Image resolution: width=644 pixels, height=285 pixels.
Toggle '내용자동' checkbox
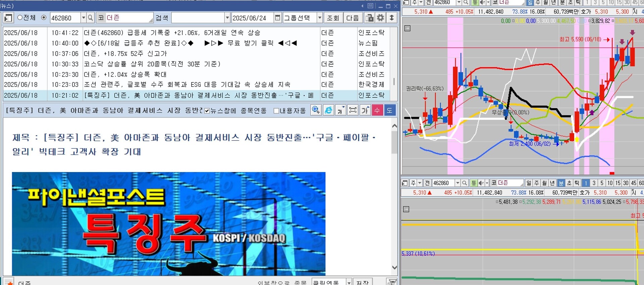276,111
